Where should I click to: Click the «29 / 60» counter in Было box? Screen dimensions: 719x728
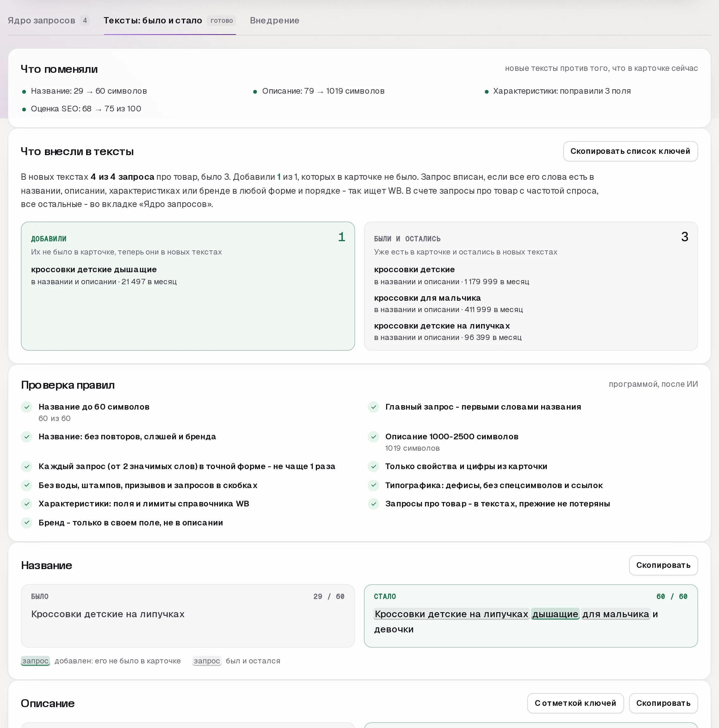tap(329, 597)
